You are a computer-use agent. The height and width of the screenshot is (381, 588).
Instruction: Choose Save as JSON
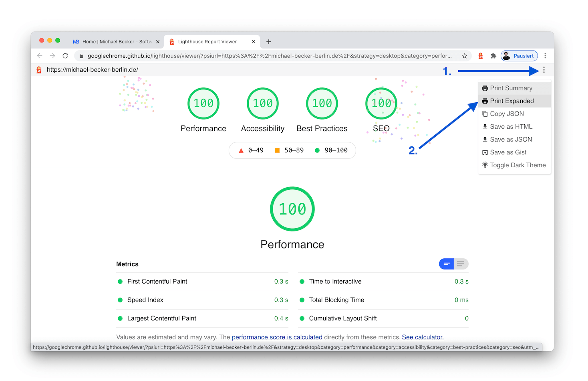point(514,140)
